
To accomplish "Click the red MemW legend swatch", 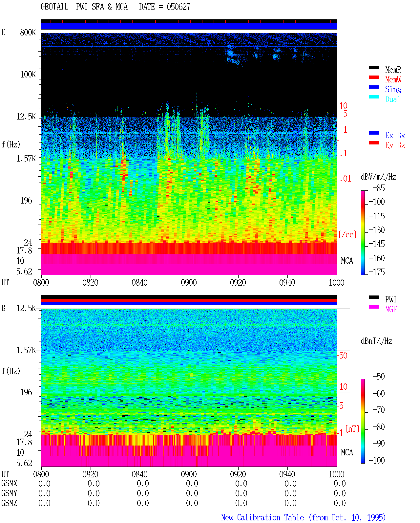I will click(374, 77).
